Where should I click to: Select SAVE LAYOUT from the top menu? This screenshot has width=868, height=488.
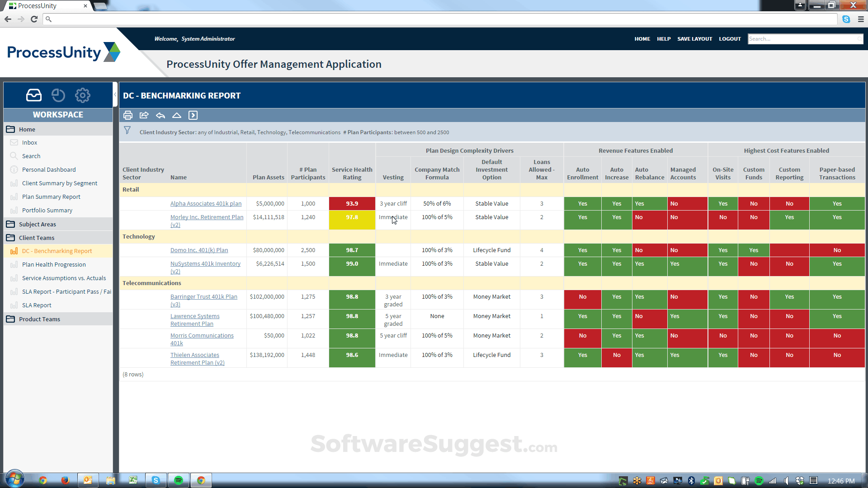694,39
